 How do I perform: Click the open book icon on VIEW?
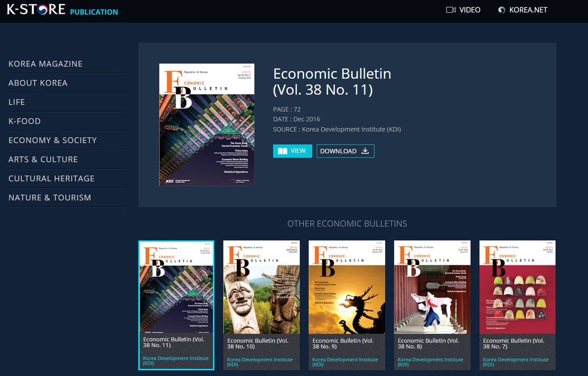coord(282,151)
